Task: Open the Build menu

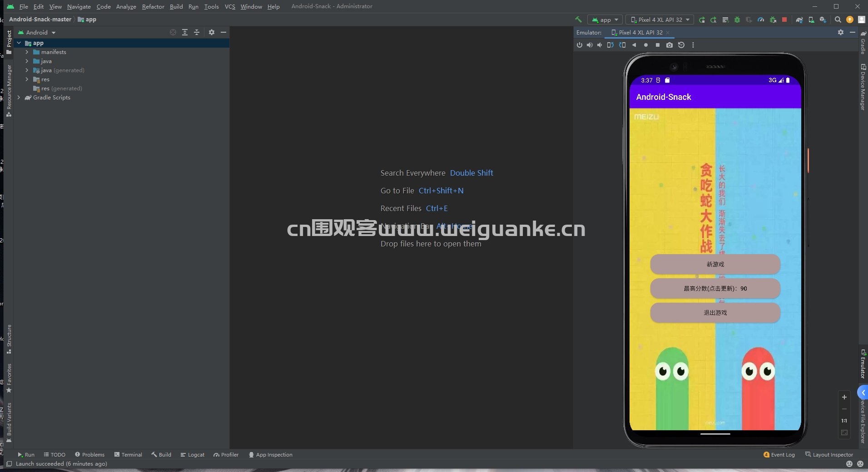Action: coord(176,6)
